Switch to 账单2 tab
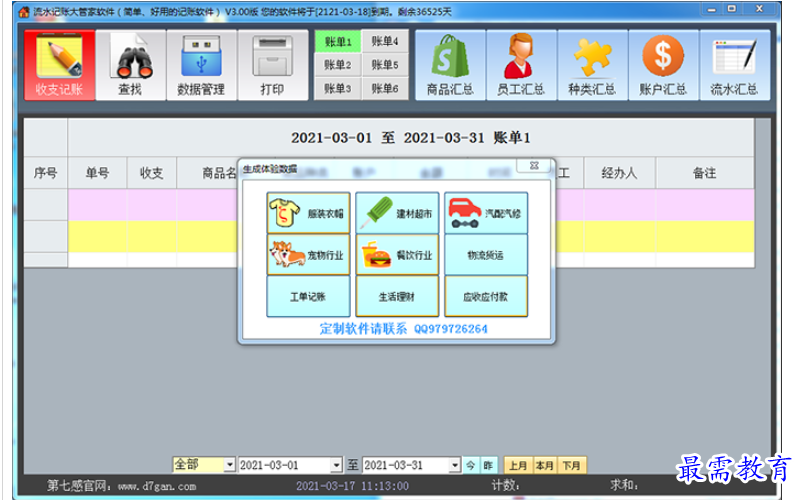Viewport: 800px width, 500px height. click(338, 65)
